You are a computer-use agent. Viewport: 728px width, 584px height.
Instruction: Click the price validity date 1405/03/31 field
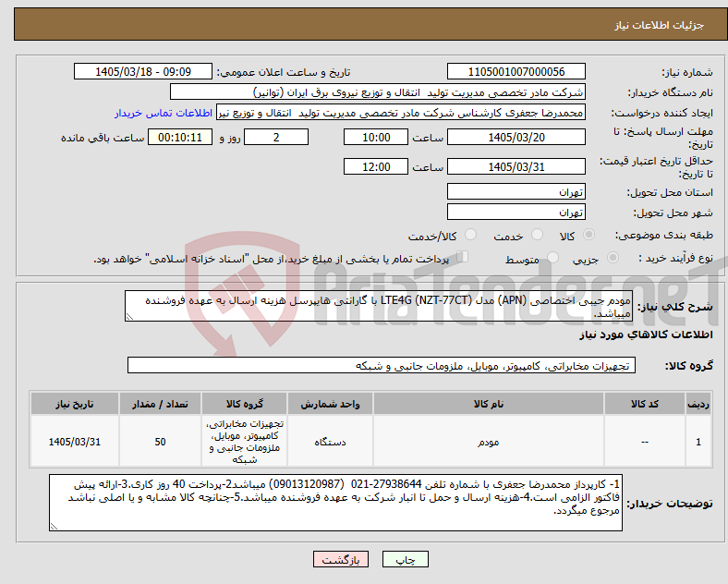tap(516, 166)
